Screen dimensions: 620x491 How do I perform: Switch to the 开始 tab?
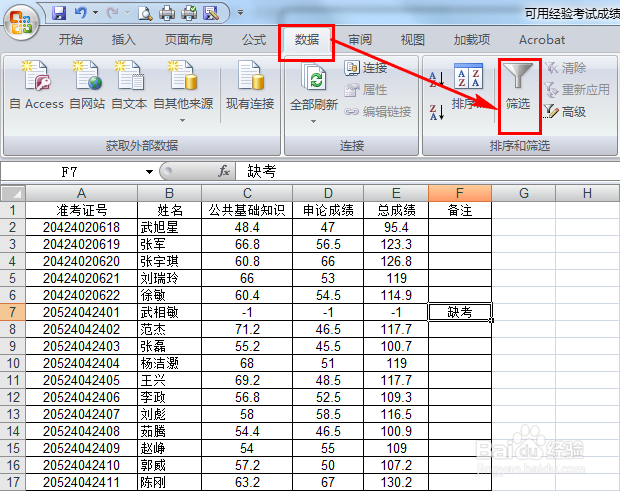[x=70, y=40]
